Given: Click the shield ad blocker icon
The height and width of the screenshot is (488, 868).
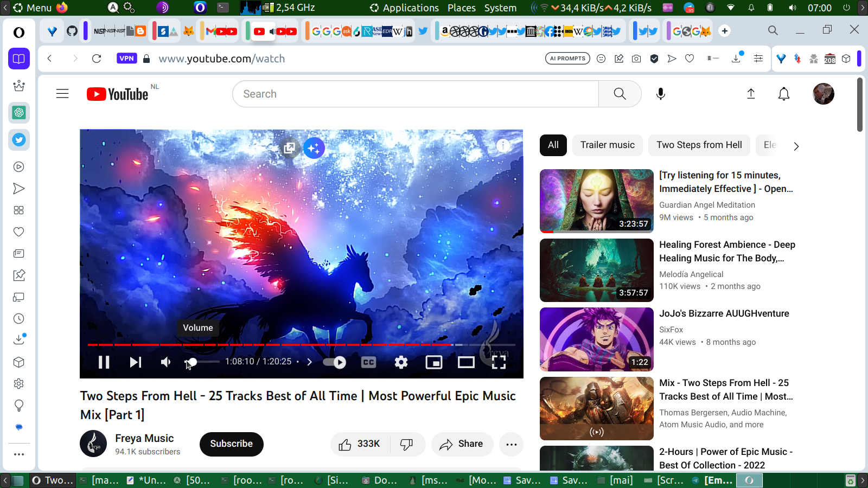Looking at the screenshot, I should [x=654, y=59].
